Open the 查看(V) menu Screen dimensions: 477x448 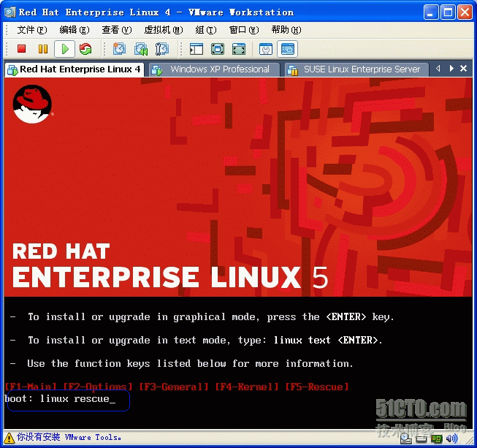[x=117, y=30]
